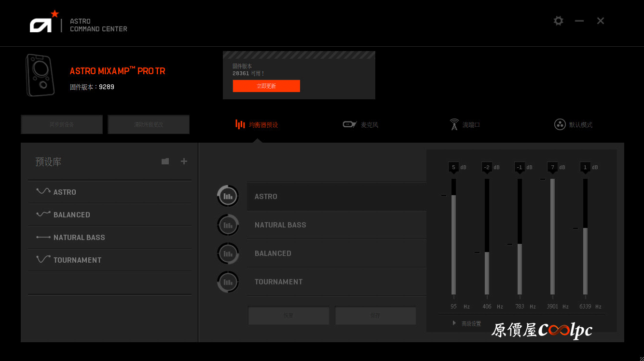Screen dimensions: 644x361
Task: Click the firmware version number 9289
Action: click(107, 87)
